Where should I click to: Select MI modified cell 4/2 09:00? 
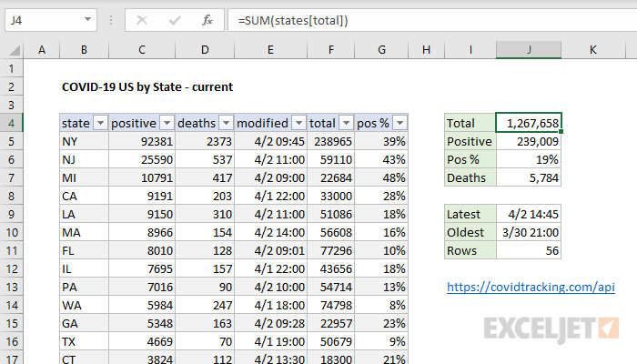(270, 178)
